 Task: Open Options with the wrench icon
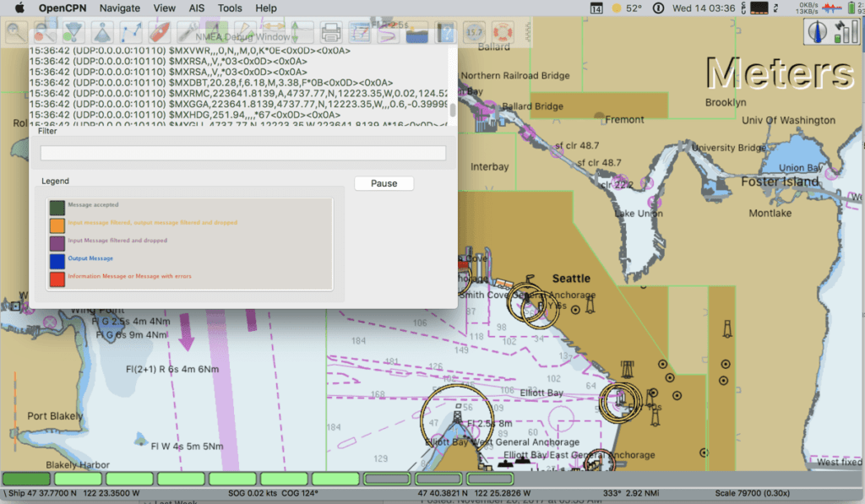point(188,33)
